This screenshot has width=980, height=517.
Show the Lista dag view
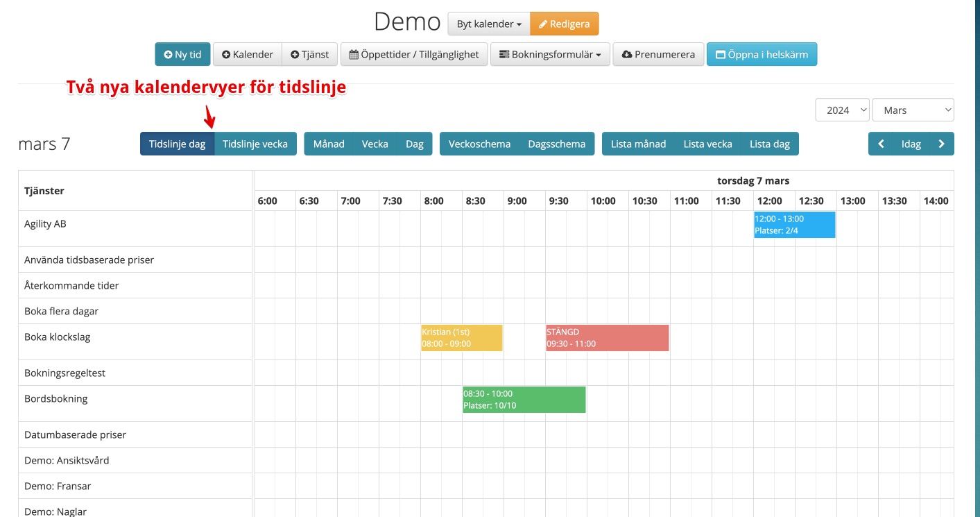[x=769, y=144]
